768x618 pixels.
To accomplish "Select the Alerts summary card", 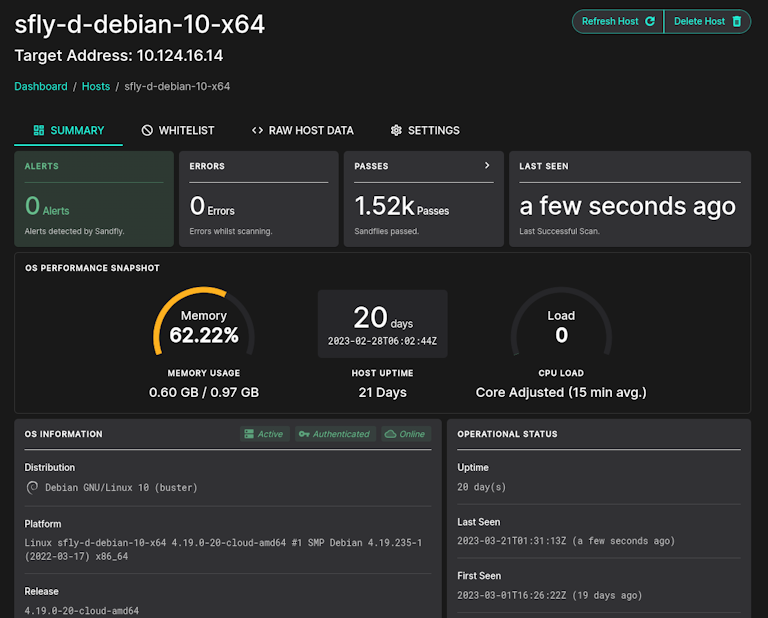I will pyautogui.click(x=94, y=198).
